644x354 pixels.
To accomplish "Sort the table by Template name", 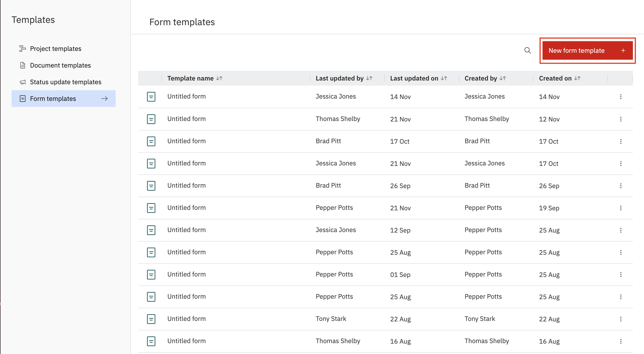I will pyautogui.click(x=220, y=78).
